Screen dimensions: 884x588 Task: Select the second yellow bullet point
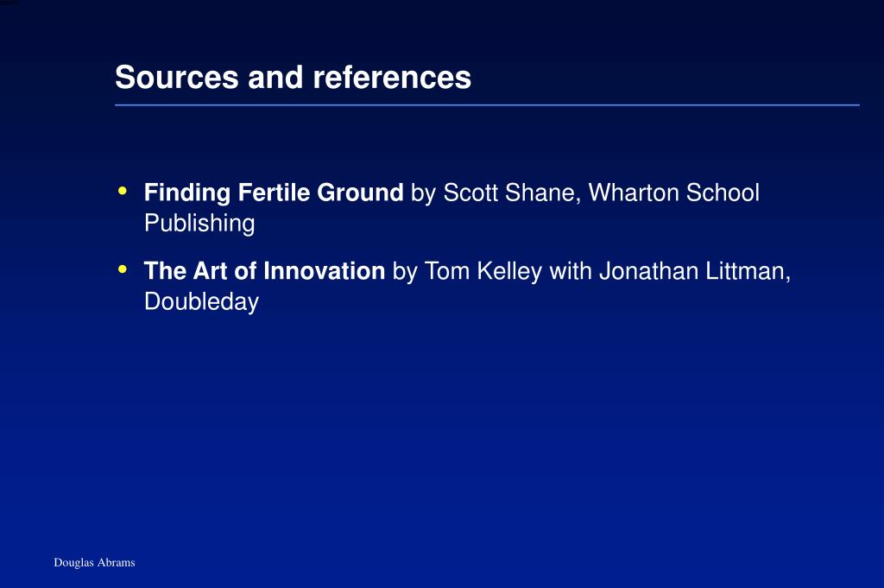coord(123,269)
